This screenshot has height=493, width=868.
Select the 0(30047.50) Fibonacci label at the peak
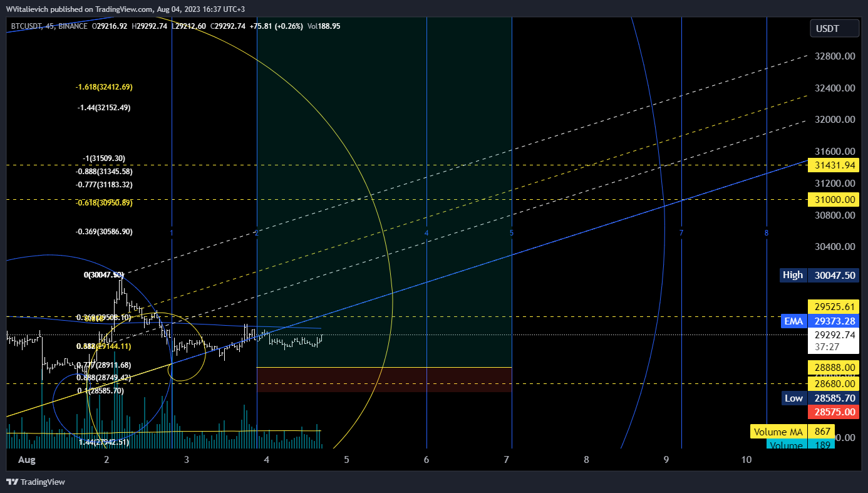[104, 275]
